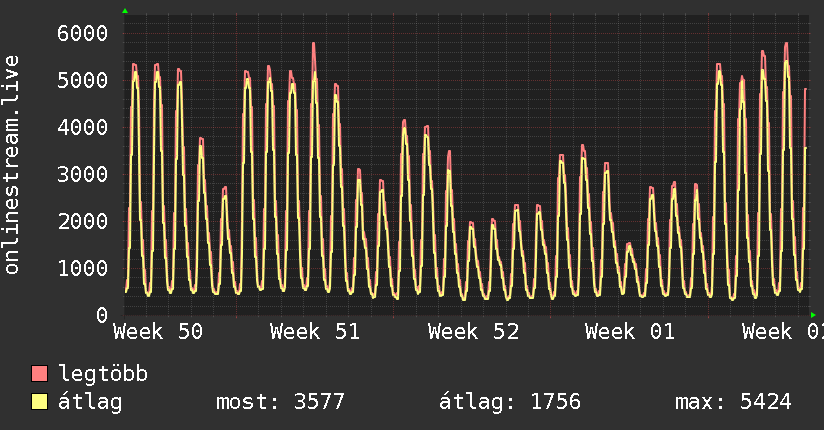
Task: Click the 6000 y-axis label
Action: [83, 34]
